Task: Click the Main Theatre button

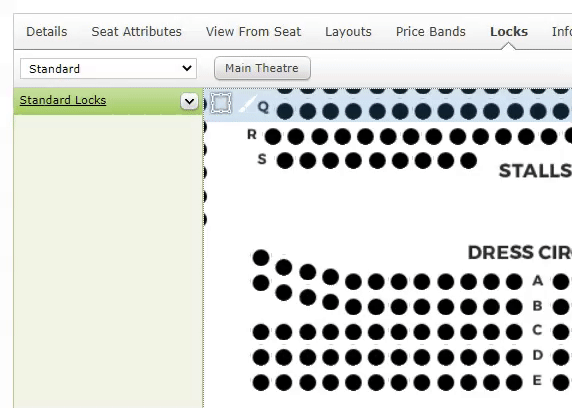Action: point(262,68)
